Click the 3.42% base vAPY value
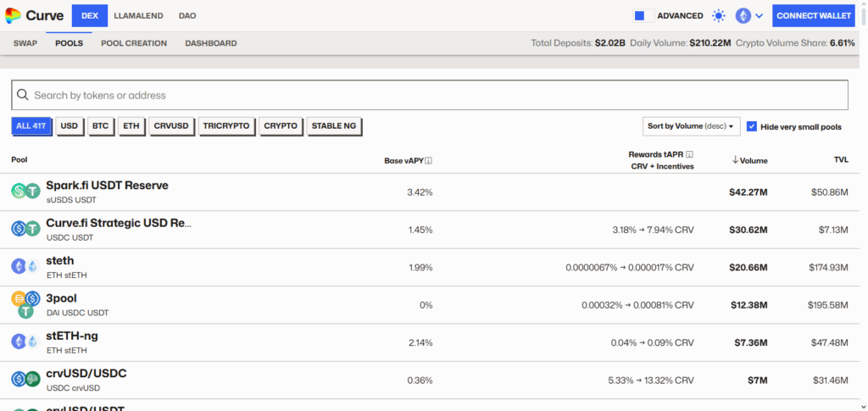 point(420,192)
